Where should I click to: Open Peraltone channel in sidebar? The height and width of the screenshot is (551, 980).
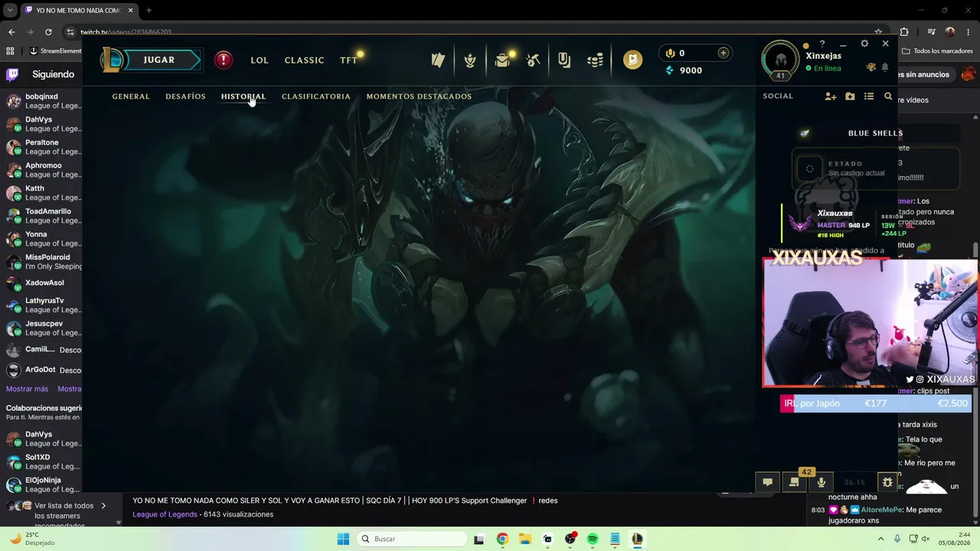[x=41, y=147]
